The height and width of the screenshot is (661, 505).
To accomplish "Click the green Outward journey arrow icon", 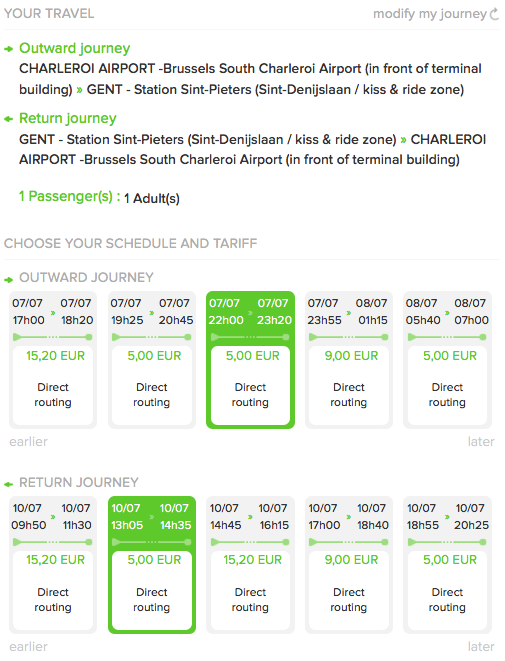I will click(x=8, y=49).
